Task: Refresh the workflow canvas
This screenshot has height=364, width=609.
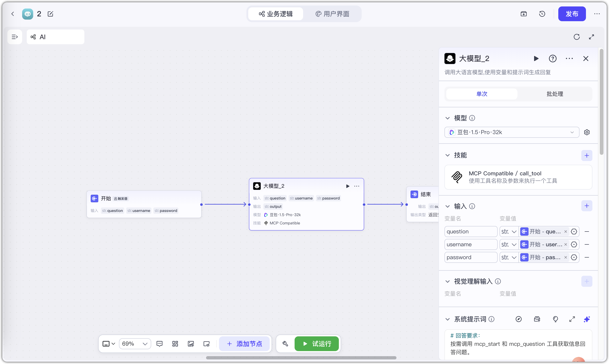Action: point(577,37)
